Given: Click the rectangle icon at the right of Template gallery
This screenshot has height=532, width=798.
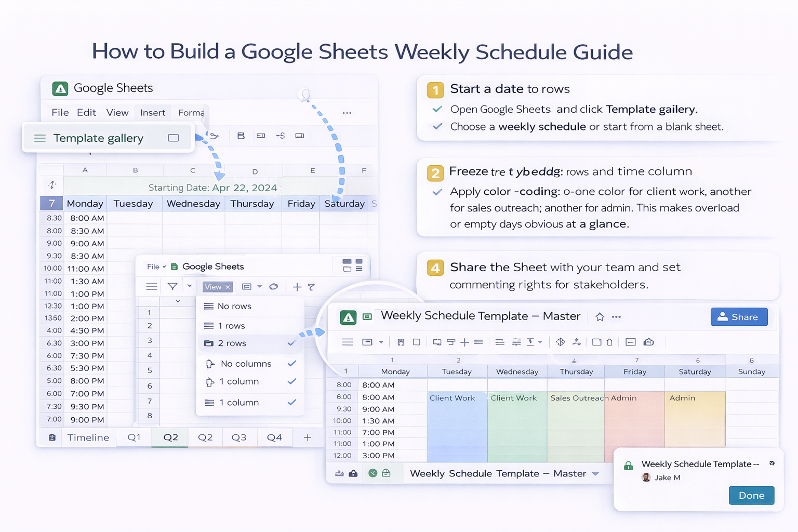Looking at the screenshot, I should pos(174,138).
